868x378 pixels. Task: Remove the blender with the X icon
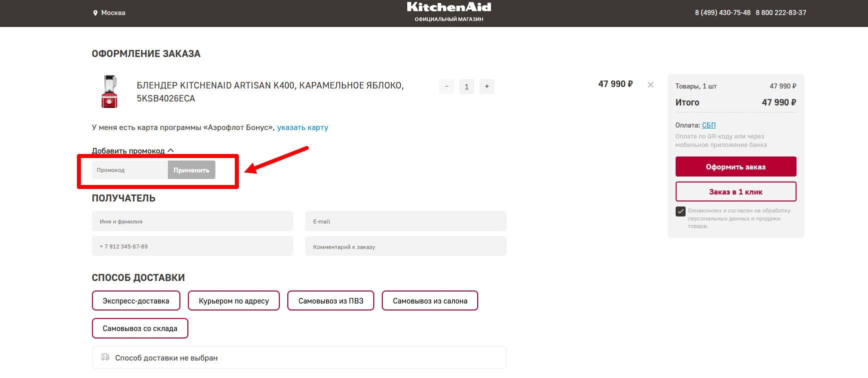[651, 85]
